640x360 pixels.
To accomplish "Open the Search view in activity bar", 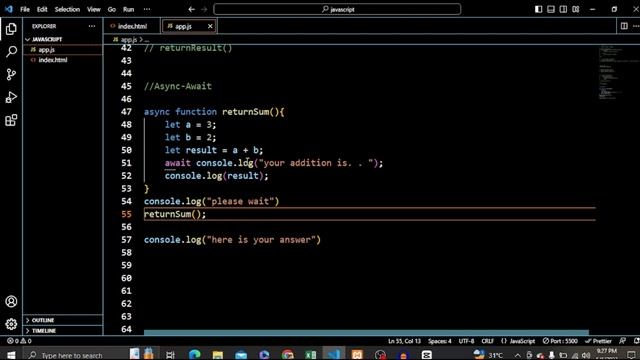I will [11, 52].
